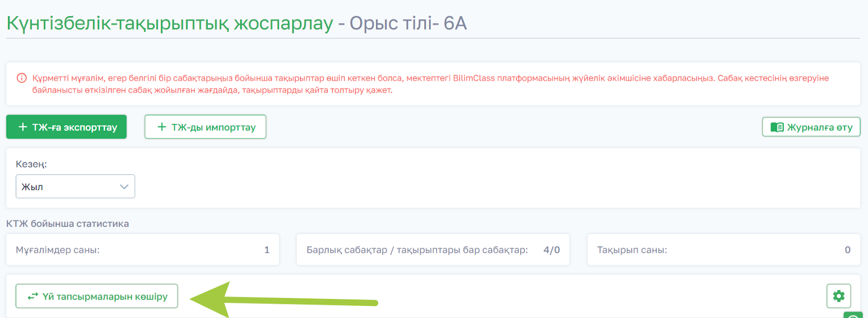Click the 4/0 lessons count value
The width and height of the screenshot is (868, 318).
(x=552, y=250)
